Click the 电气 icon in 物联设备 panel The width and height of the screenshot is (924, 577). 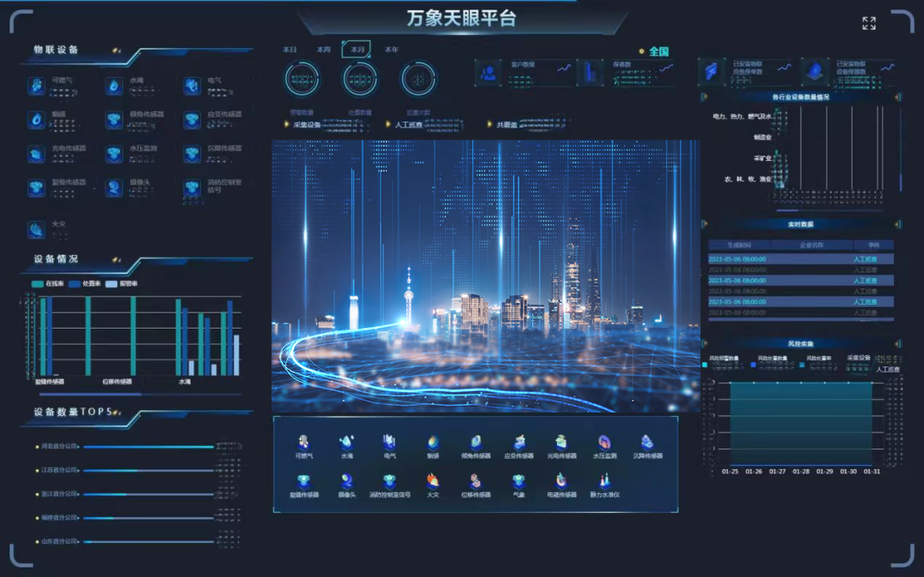192,86
